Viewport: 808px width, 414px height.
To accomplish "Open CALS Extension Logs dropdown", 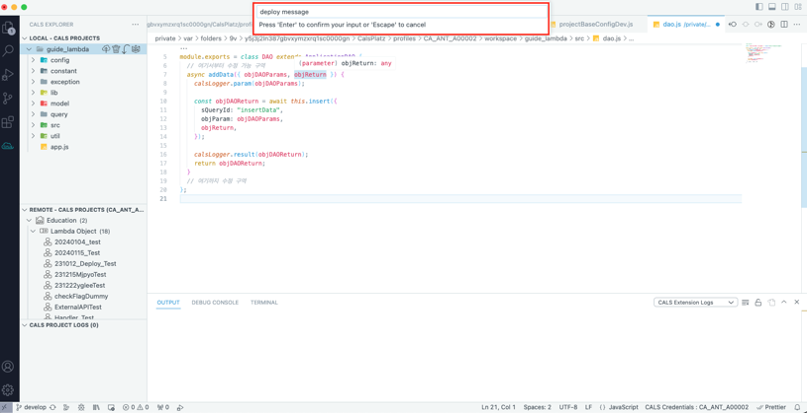I will [x=695, y=303].
